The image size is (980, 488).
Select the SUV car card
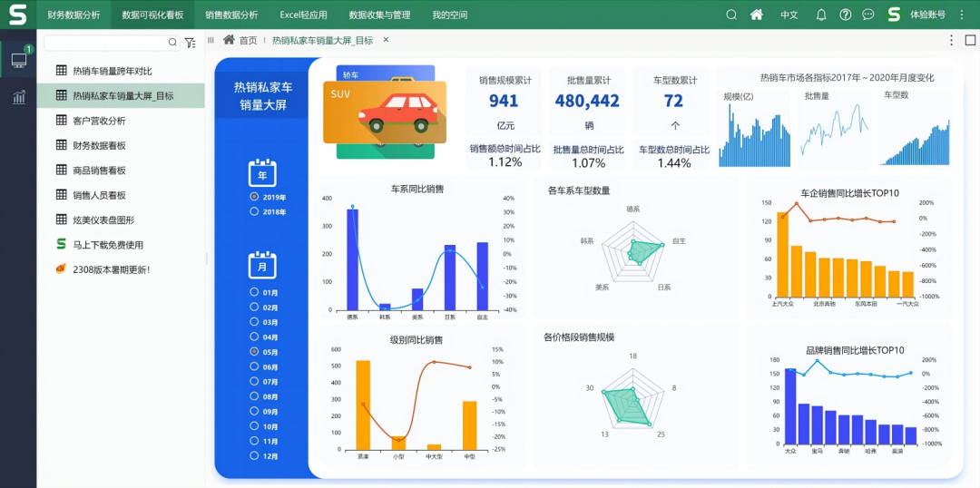tap(385, 112)
